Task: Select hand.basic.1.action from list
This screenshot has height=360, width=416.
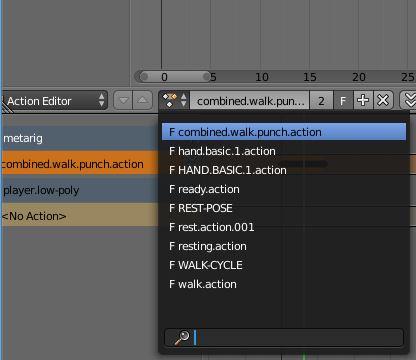Action: [222, 151]
